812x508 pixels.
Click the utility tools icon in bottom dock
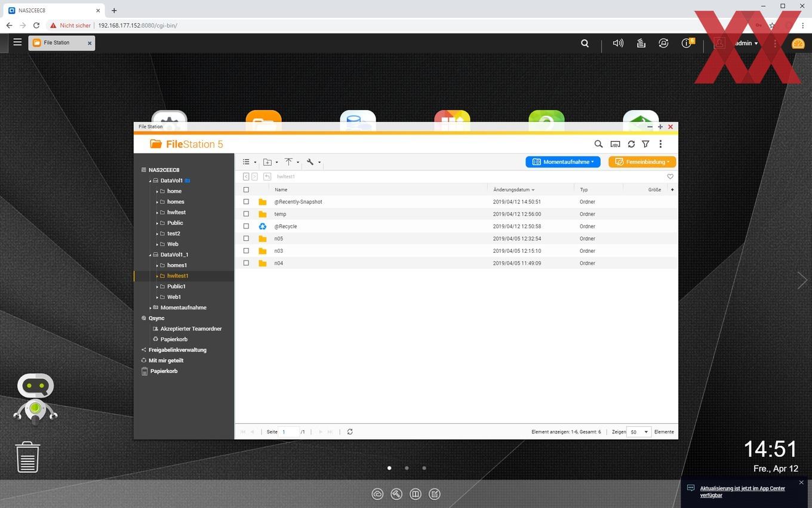tap(396, 494)
